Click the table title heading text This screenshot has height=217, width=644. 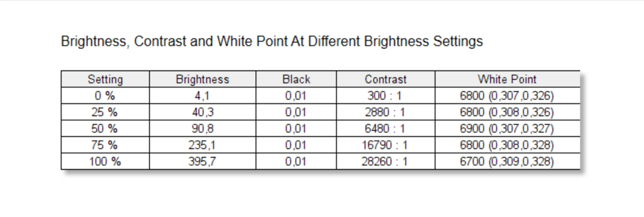click(272, 42)
